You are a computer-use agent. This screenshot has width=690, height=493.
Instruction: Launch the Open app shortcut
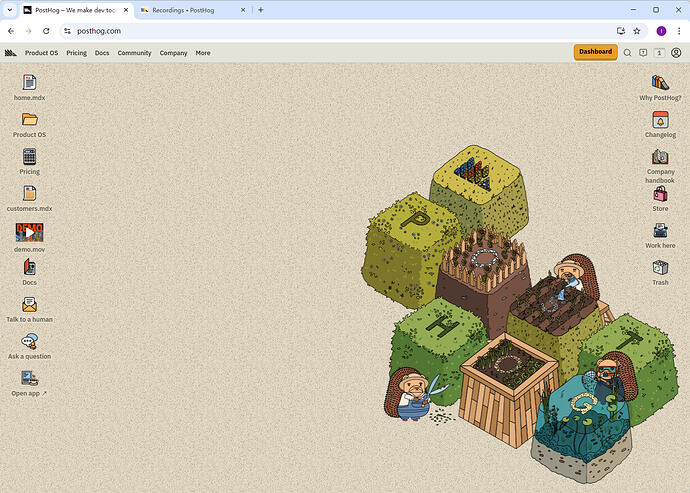tap(29, 379)
